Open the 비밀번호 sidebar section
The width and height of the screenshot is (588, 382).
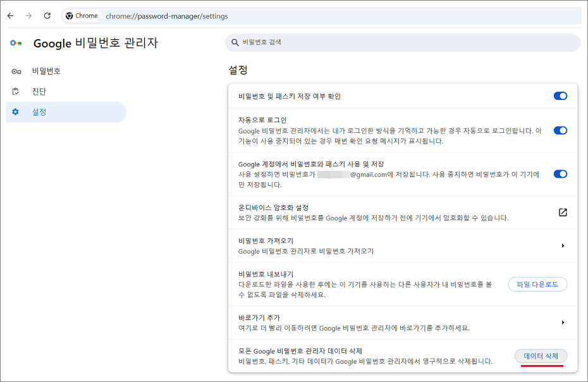[x=66, y=71]
